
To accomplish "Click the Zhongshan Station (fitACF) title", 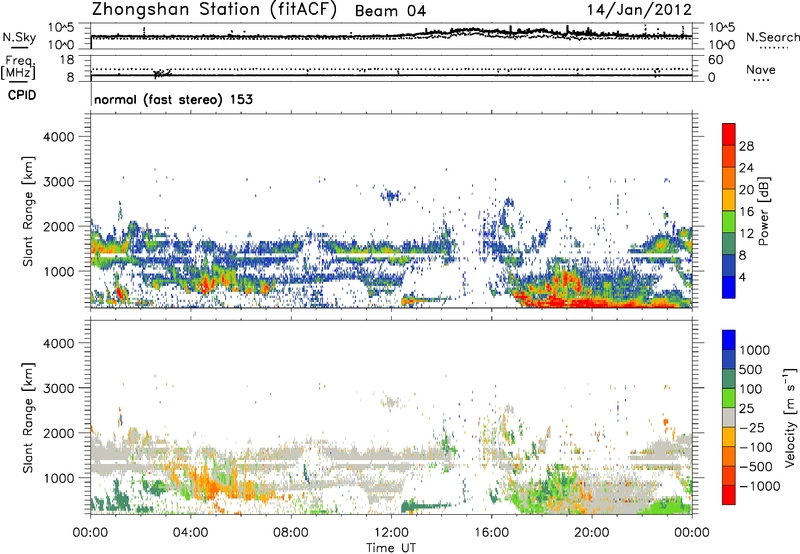I will [214, 10].
